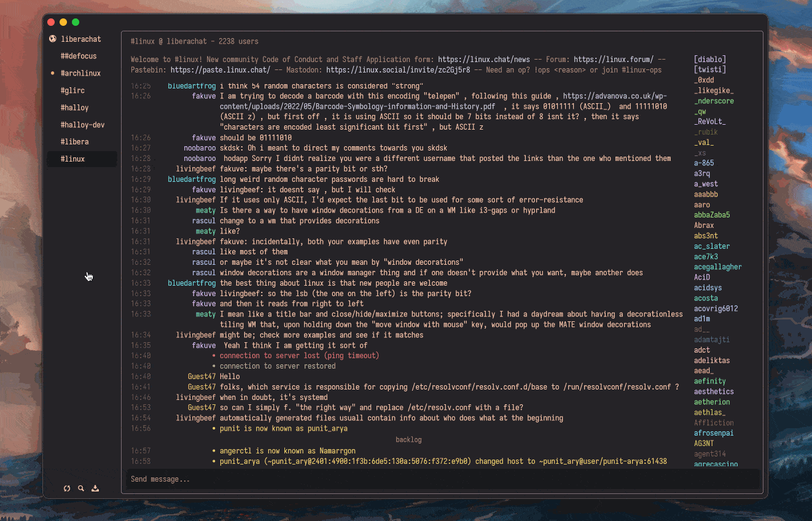Screen dimensions: 812x521
Task: Click acovrig6012 in the user list
Action: tap(716, 309)
